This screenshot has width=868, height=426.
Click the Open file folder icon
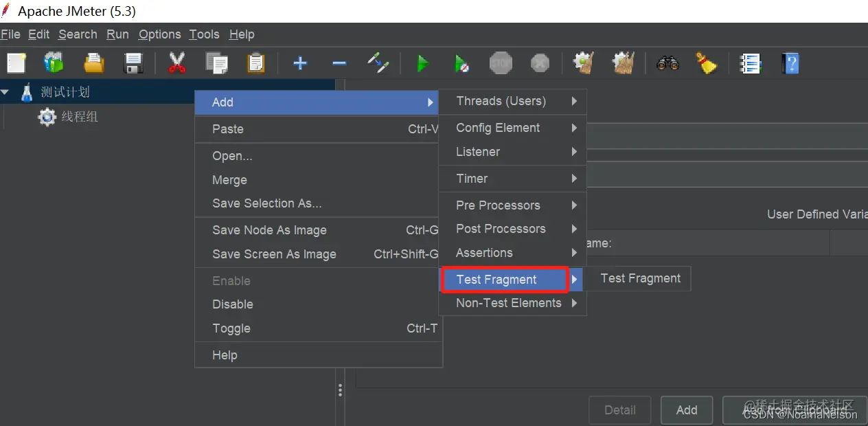pos(93,64)
